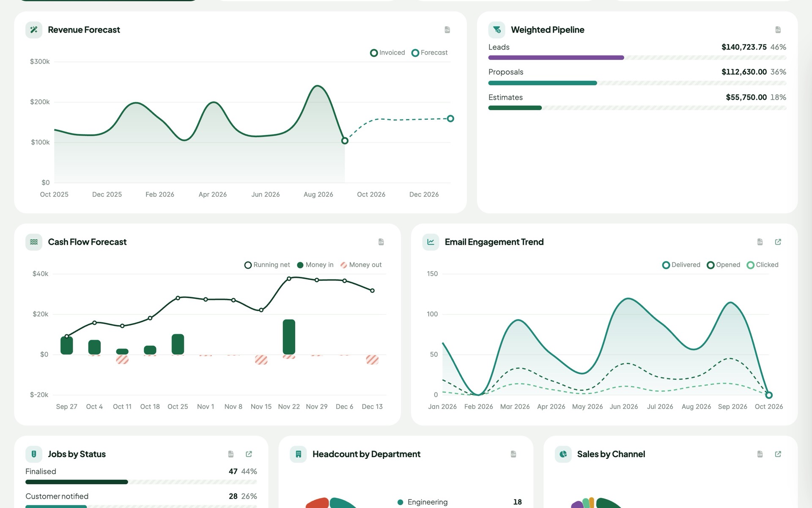Export Email Engagement Trend CSV
This screenshot has width=812, height=508.
(760, 242)
